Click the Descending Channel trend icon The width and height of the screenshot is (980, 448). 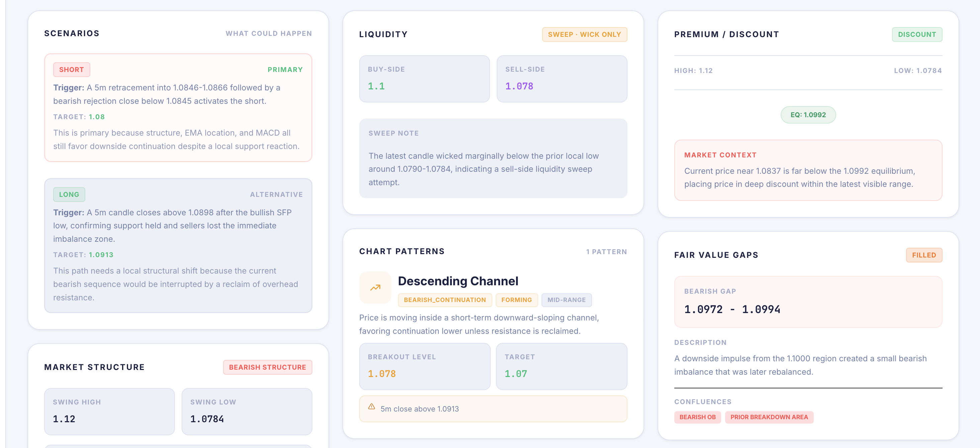375,287
